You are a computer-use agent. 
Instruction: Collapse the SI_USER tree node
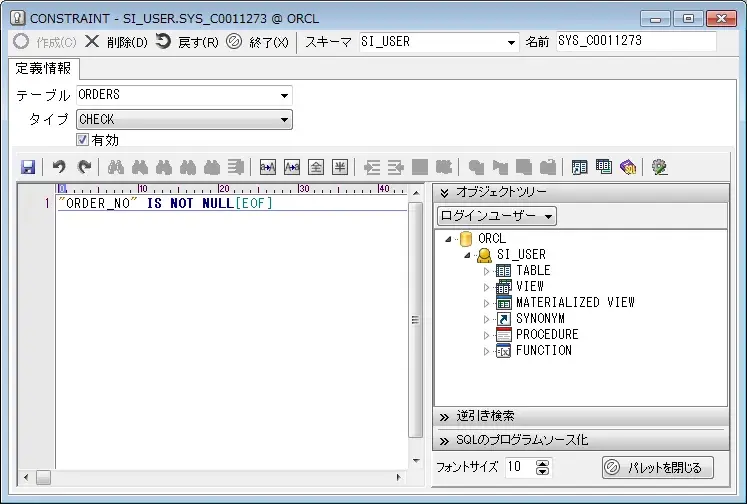click(x=467, y=255)
